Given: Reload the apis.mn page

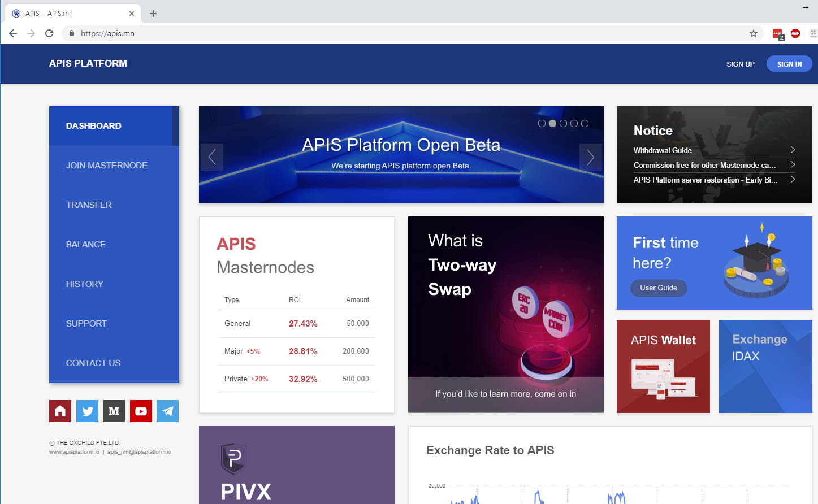Looking at the screenshot, I should pos(49,33).
